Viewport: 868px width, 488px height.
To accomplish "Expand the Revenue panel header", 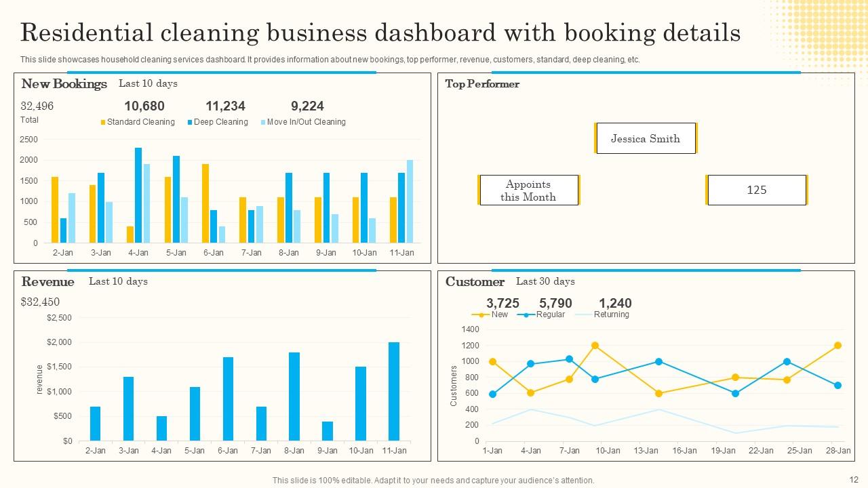I will [47, 282].
